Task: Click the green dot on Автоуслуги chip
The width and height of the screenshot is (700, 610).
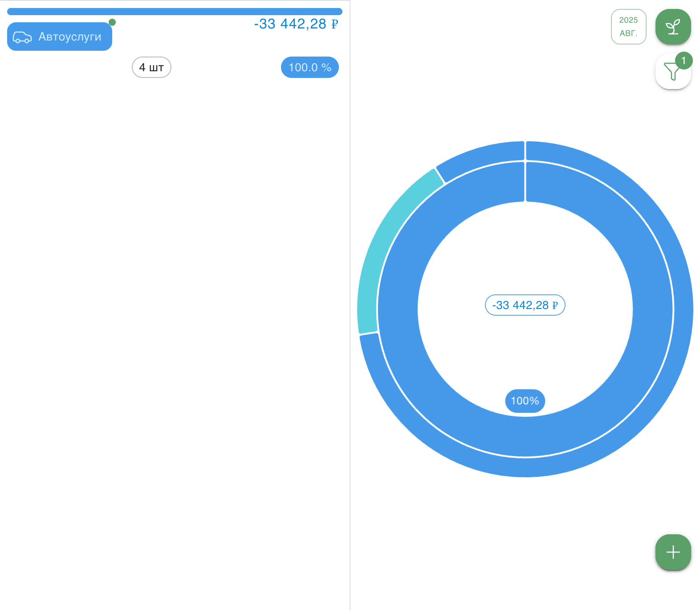Action: pos(112,22)
